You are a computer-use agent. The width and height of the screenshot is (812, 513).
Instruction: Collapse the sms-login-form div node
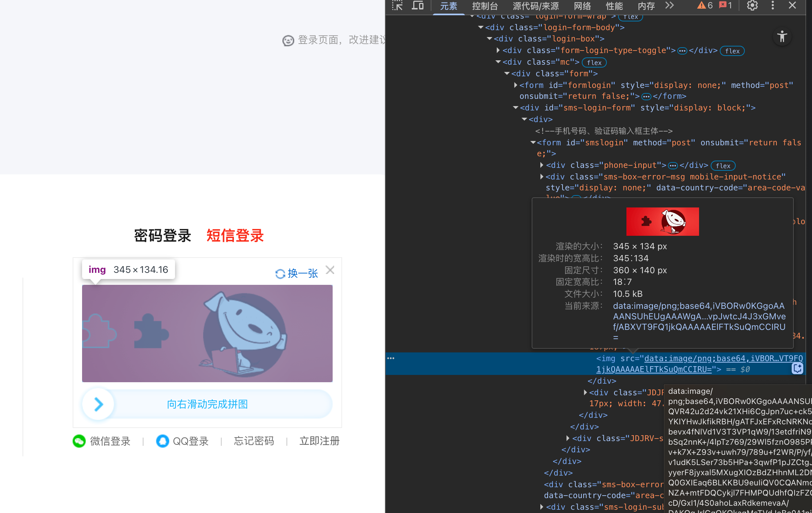pyautogui.click(x=515, y=108)
